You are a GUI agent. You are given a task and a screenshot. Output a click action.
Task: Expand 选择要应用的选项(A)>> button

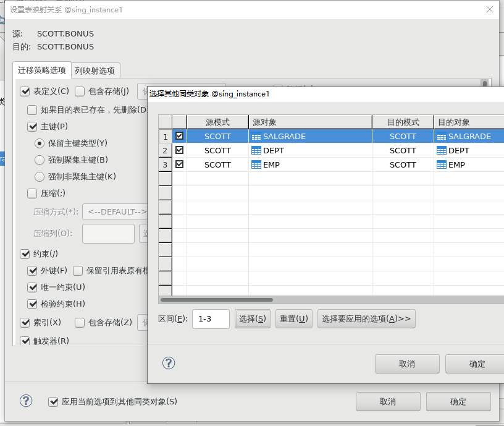366,319
